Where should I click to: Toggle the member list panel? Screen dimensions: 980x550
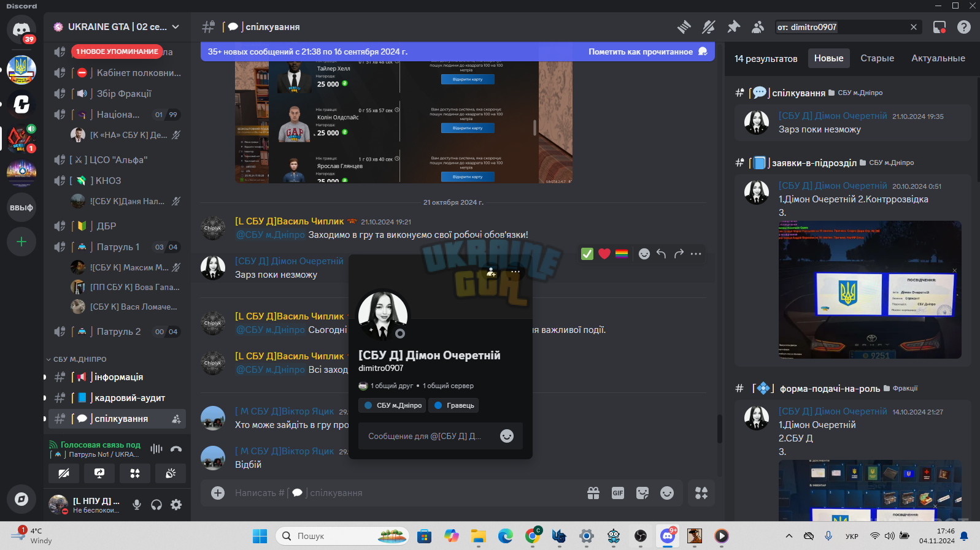pos(758,27)
